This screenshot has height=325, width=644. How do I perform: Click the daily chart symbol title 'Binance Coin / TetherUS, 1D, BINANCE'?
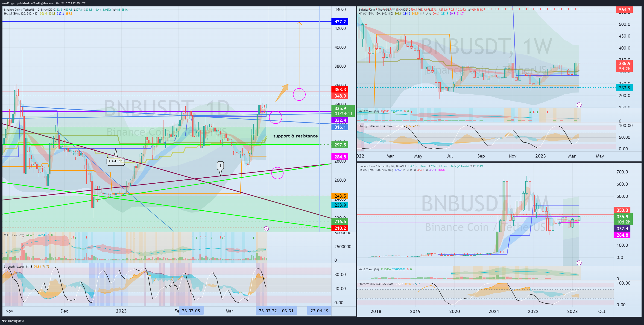28,9
